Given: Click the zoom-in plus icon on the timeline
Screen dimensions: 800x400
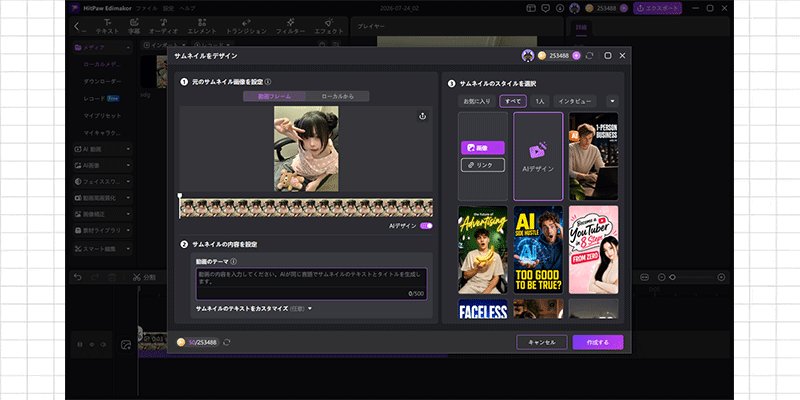Looking at the screenshot, I should (x=721, y=277).
